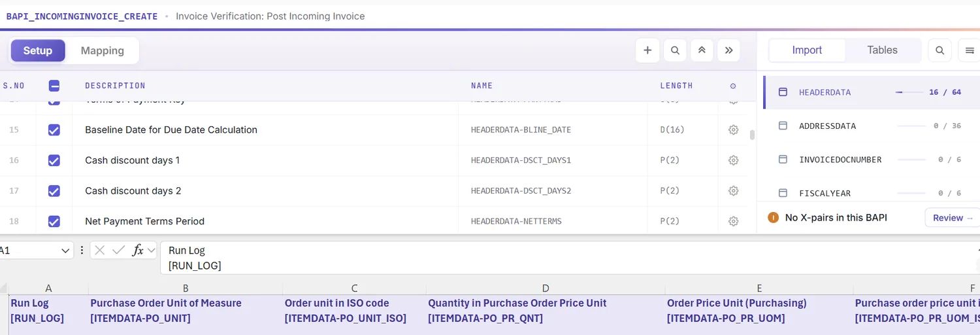This screenshot has width=980, height=335.
Task: Click the BAPI_INCOMINGINVOICE_CREATE title
Action: pos(82,16)
